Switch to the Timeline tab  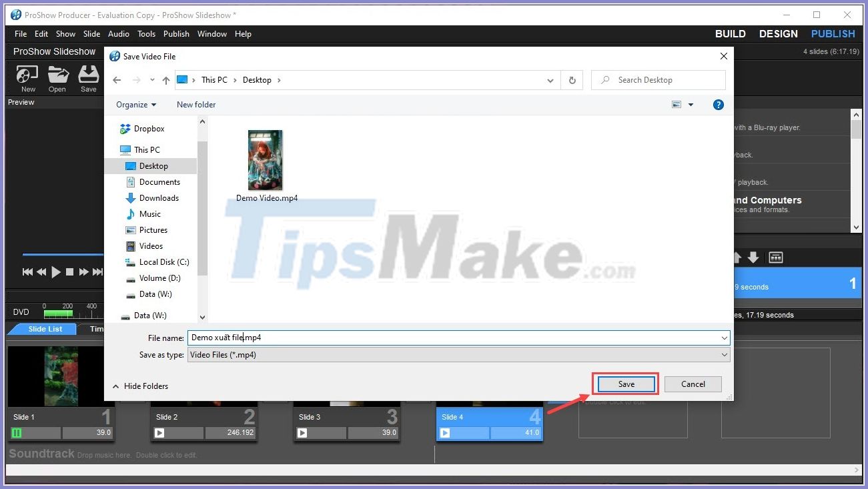tap(97, 328)
